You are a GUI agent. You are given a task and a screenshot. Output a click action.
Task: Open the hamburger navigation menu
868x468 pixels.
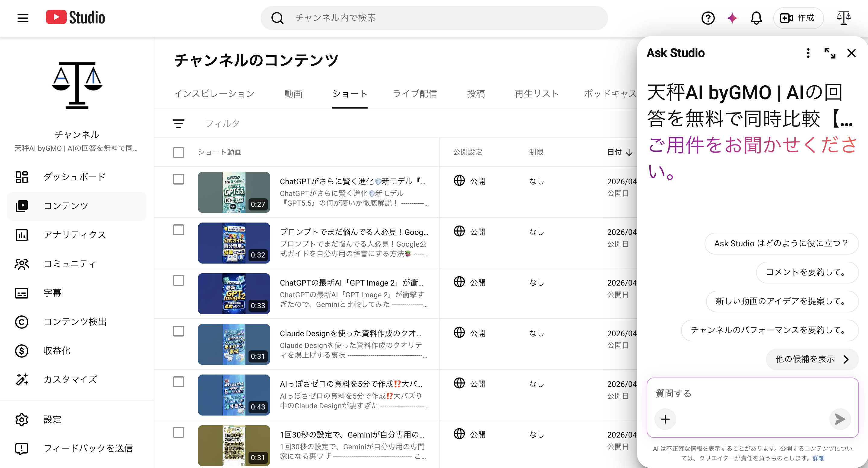click(23, 18)
